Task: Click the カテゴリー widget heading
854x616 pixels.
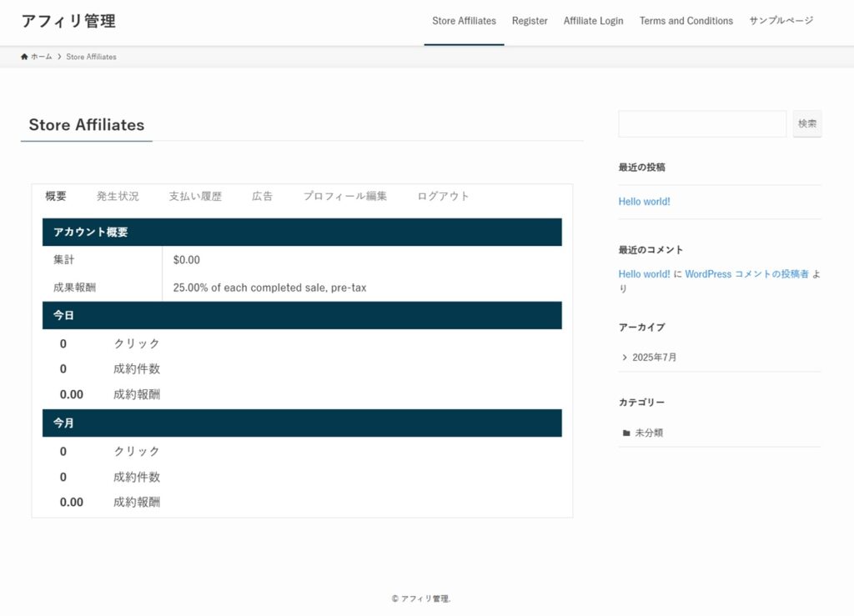Action: [641, 403]
